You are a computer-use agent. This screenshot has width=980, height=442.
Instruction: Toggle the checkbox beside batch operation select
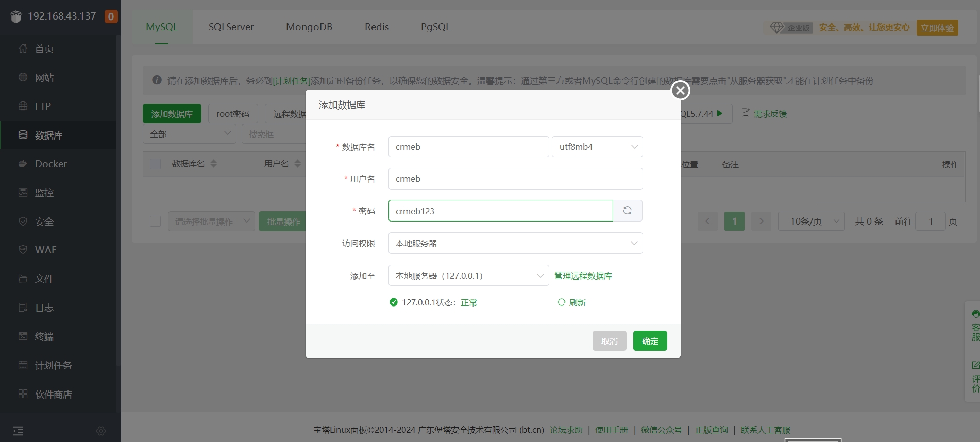pos(155,222)
